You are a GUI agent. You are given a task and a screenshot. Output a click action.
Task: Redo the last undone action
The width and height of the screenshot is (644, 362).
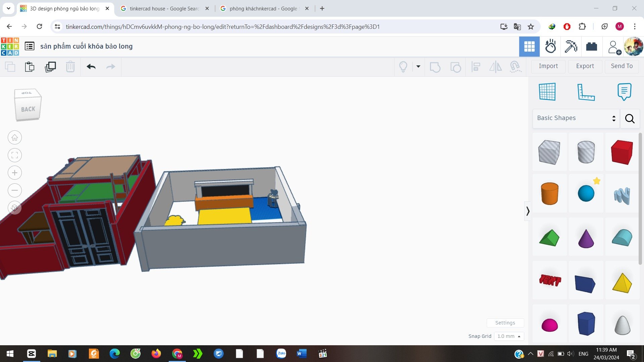[x=111, y=67]
